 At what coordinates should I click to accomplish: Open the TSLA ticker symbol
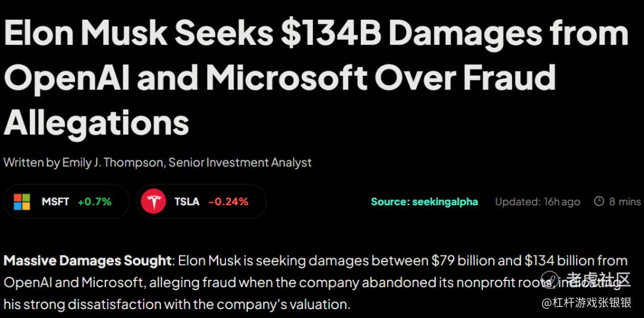187,202
